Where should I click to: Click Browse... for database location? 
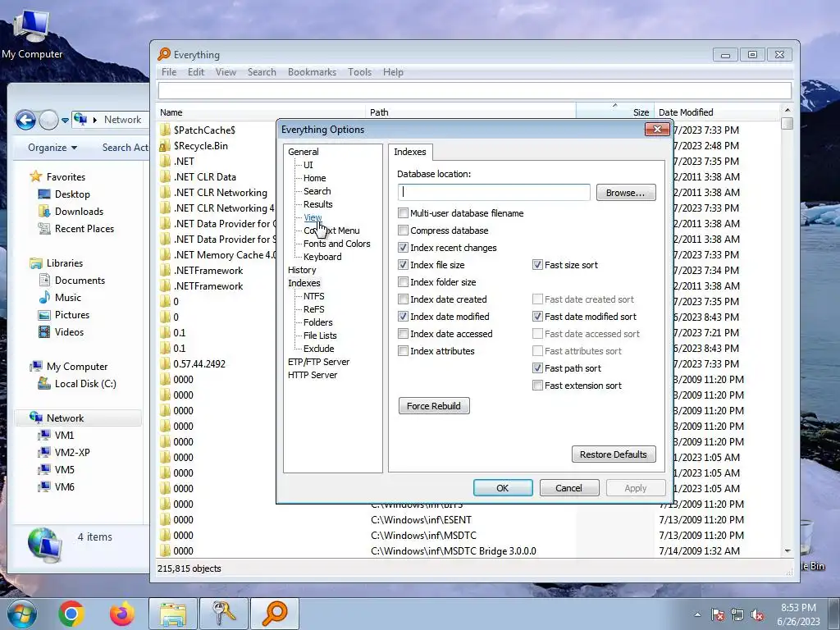626,193
